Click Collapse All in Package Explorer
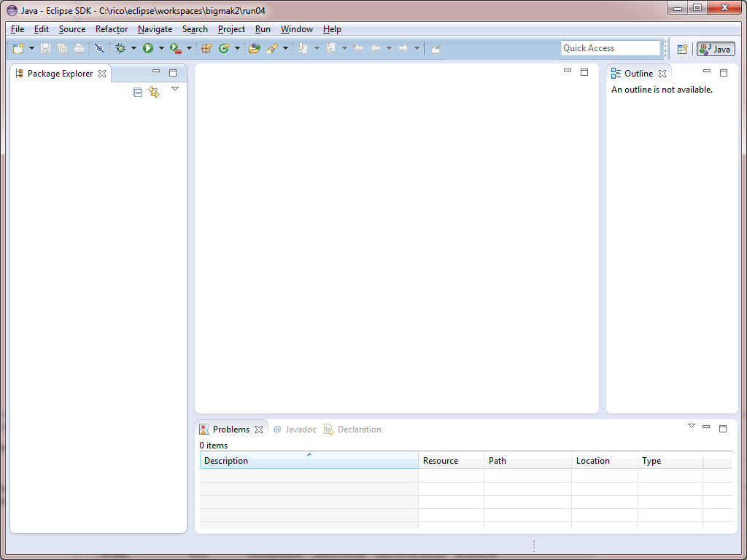Screen dimensions: 747x560 138,92
